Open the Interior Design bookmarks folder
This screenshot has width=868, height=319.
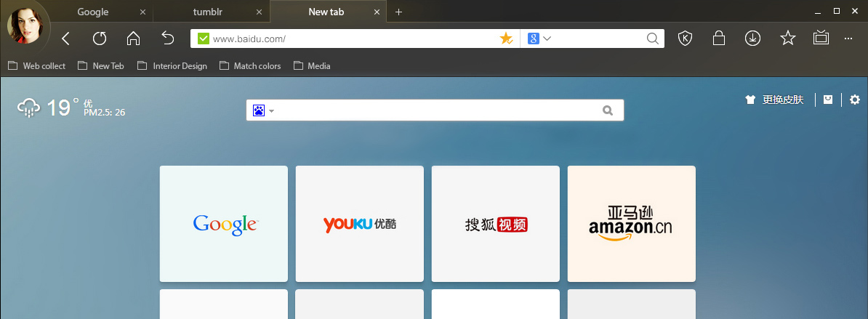pyautogui.click(x=172, y=66)
